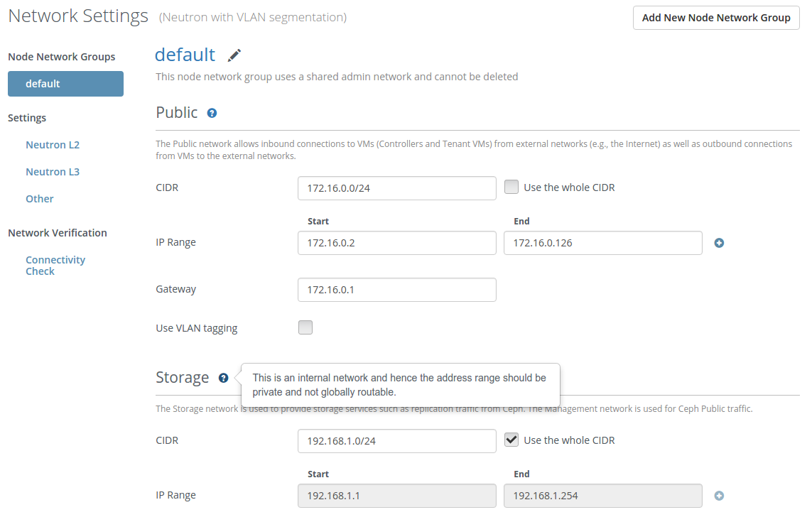Open Neutron L2 settings
The width and height of the screenshot is (812, 522).
point(53,145)
